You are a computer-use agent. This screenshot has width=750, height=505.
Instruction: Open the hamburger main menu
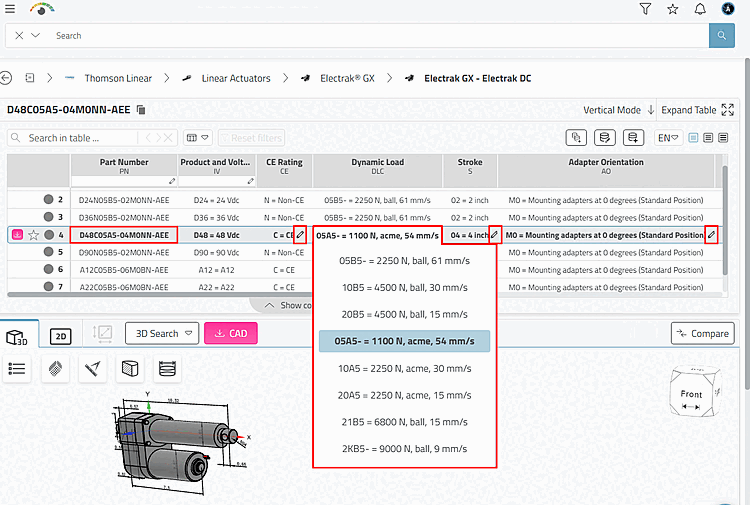tap(10, 8)
